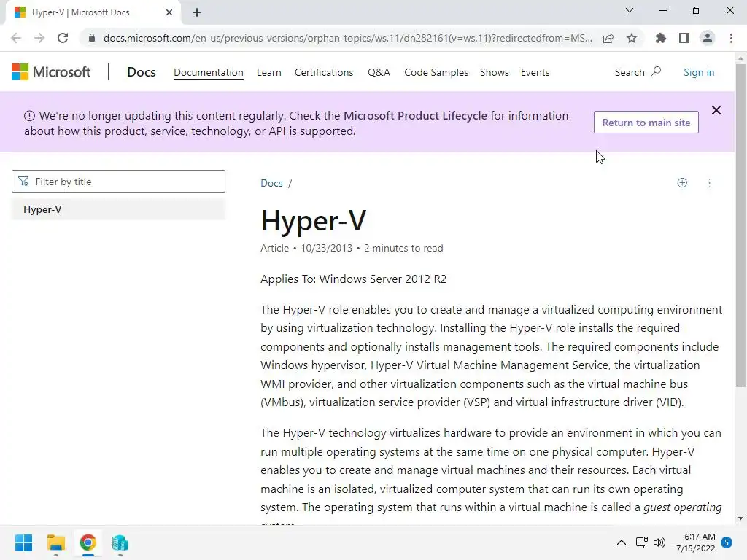The height and width of the screenshot is (560, 747).
Task: Click the address bar URL
Action: [x=348, y=38]
